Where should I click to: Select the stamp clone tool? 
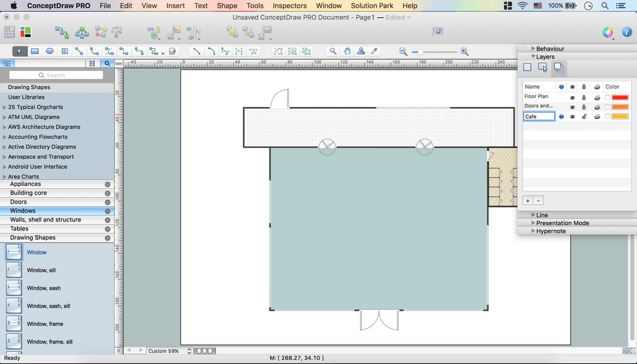(361, 52)
